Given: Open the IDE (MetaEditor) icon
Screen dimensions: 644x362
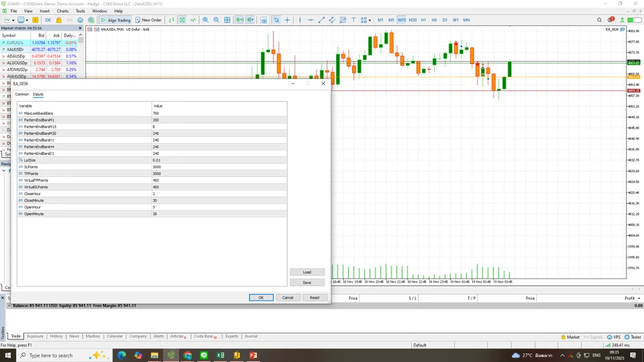Looking at the screenshot, I should click(x=48, y=19).
